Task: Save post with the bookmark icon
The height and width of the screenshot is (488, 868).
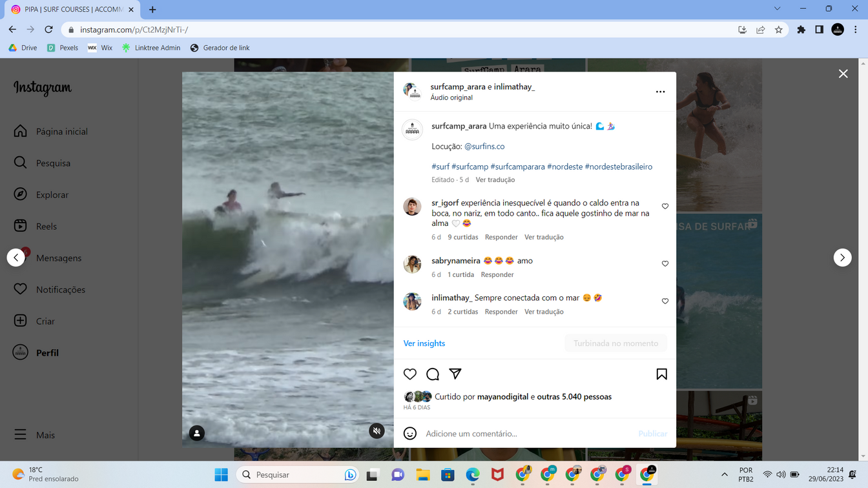Action: (661, 374)
